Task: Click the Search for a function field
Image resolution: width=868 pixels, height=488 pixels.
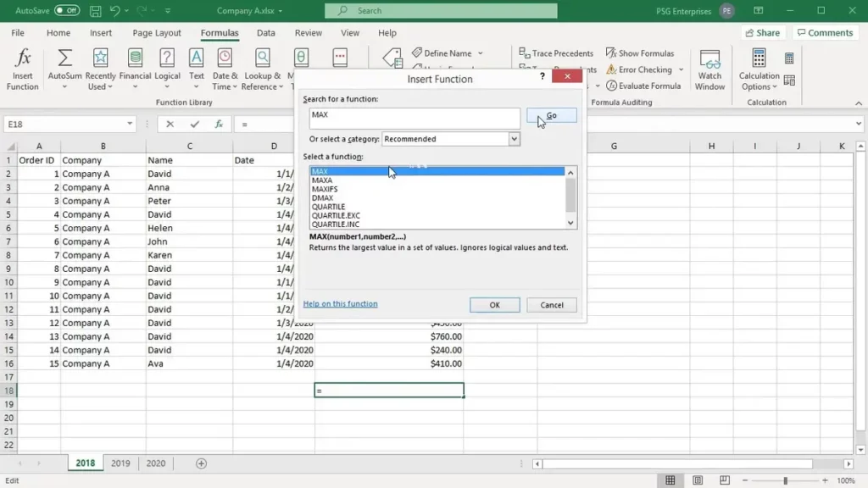Action: point(414,118)
